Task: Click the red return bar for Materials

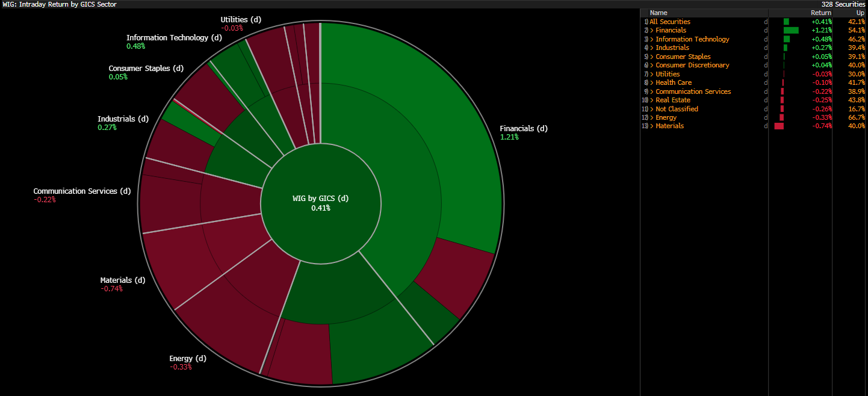Action: (779, 126)
